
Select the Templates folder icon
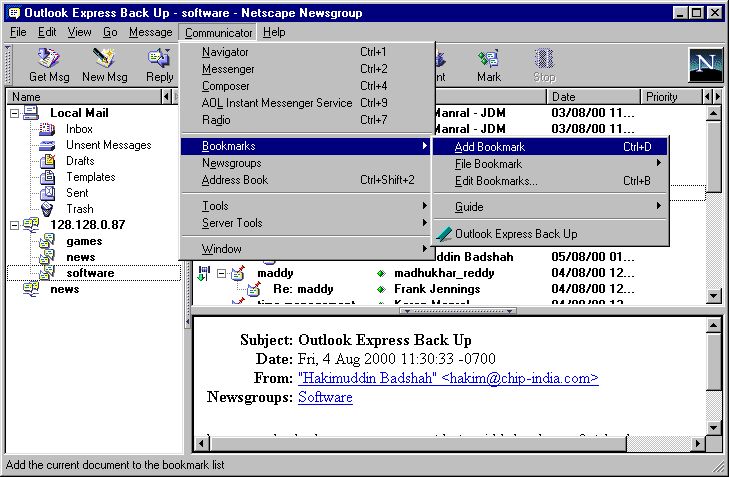click(x=47, y=177)
